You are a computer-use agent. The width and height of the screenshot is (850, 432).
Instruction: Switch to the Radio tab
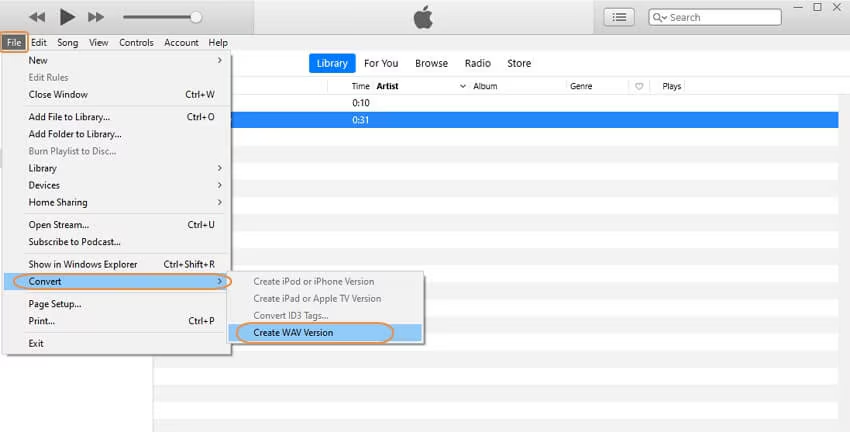click(478, 63)
